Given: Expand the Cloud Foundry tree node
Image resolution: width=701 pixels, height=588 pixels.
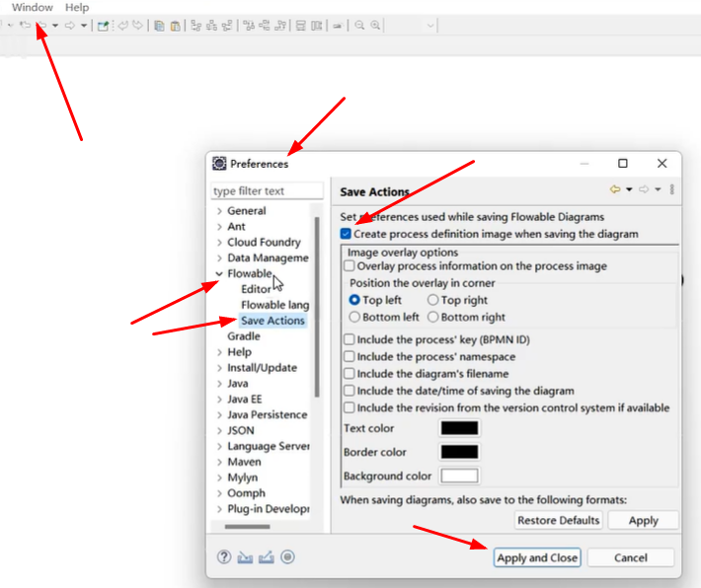Looking at the screenshot, I should pos(219,242).
